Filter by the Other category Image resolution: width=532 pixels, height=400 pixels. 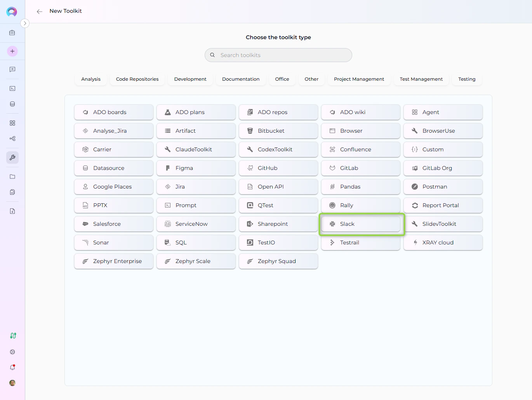coord(311,79)
